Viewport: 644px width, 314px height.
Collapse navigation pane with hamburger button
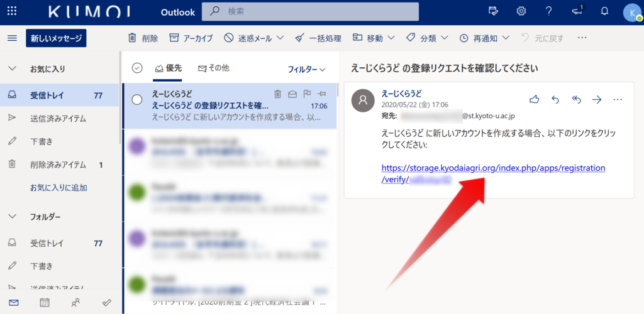[11, 38]
